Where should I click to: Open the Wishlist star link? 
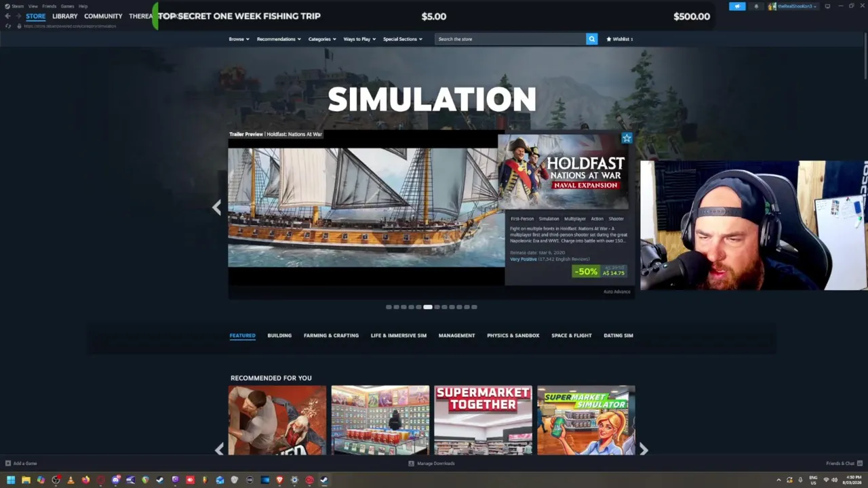click(x=619, y=39)
